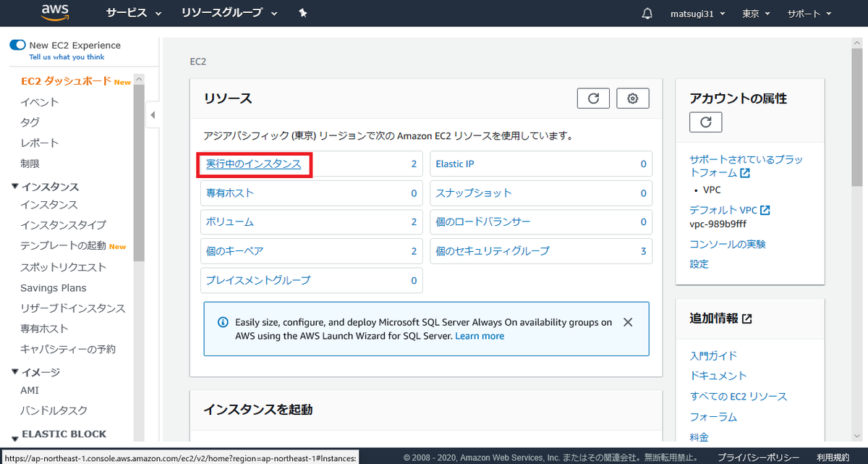868x464 pixels.
Task: Click the 個のセキュリティグループ resource link
Action: click(x=493, y=251)
